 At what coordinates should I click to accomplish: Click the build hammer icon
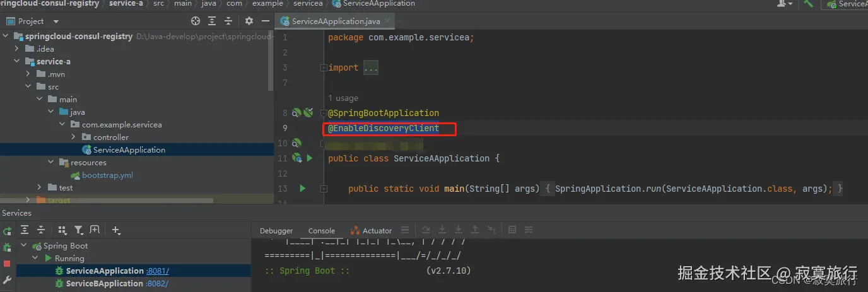coord(809,4)
